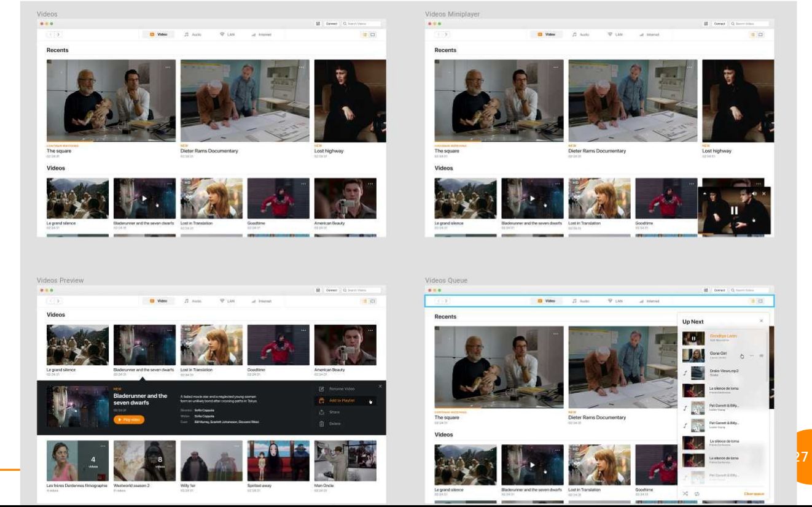Click the Add to Playlist icon
This screenshot has width=812, height=507.
pos(321,400)
